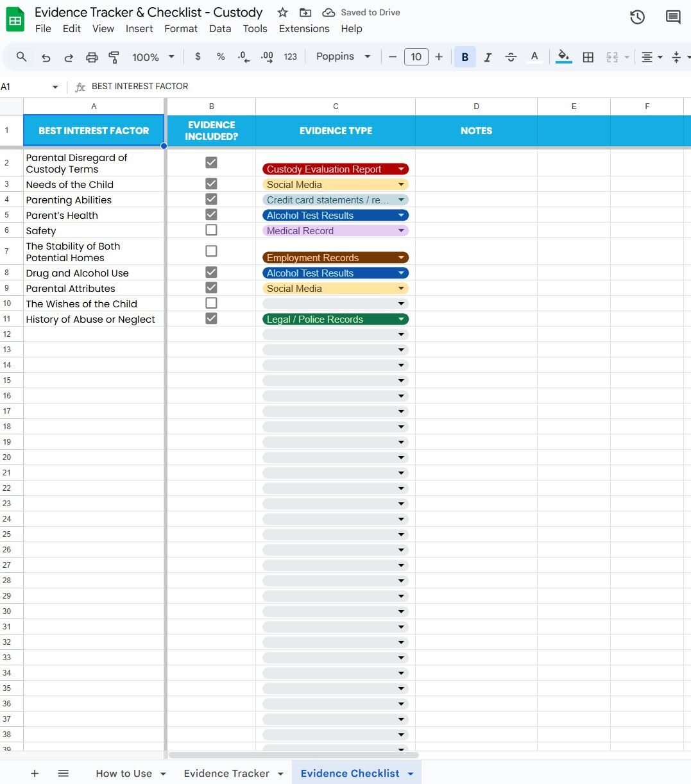
Task: Check the Safety evidence checkbox
Action: 211,230
